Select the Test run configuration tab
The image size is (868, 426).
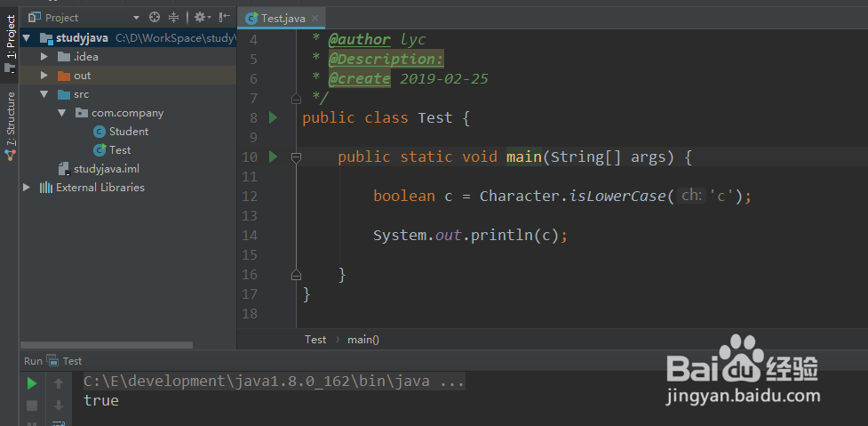[66, 361]
